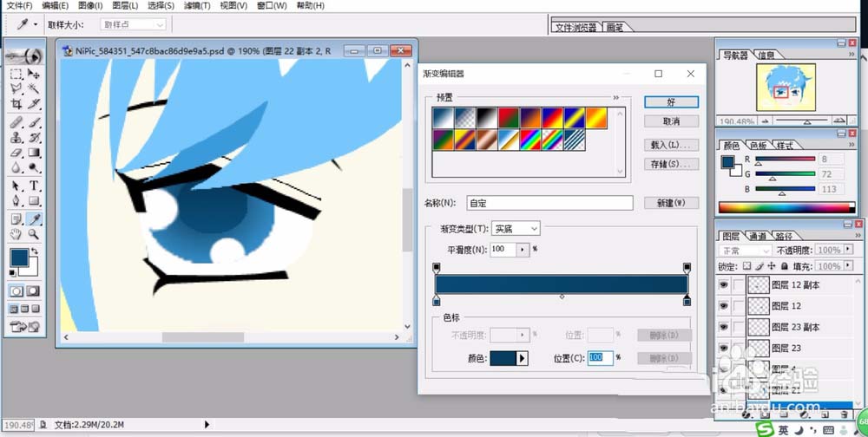Delete layer with trash icon
This screenshot has height=437, width=868.
(844, 414)
